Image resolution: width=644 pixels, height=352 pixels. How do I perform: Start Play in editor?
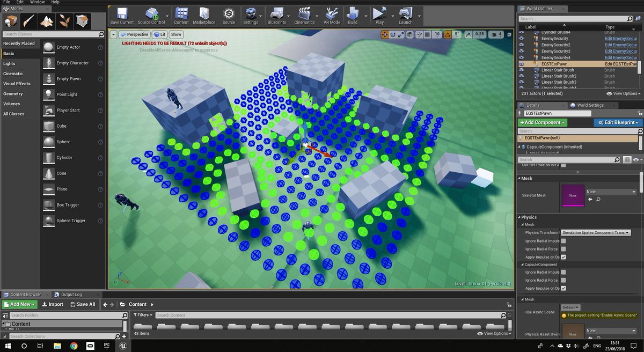pos(379,16)
